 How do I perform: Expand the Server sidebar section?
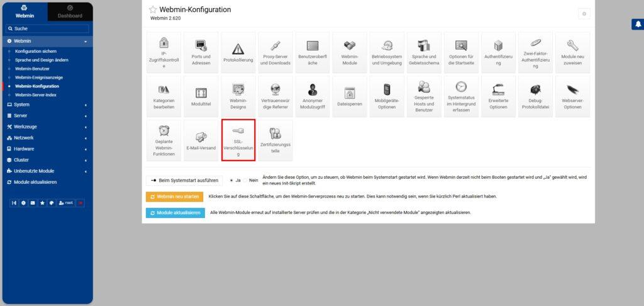click(x=47, y=116)
